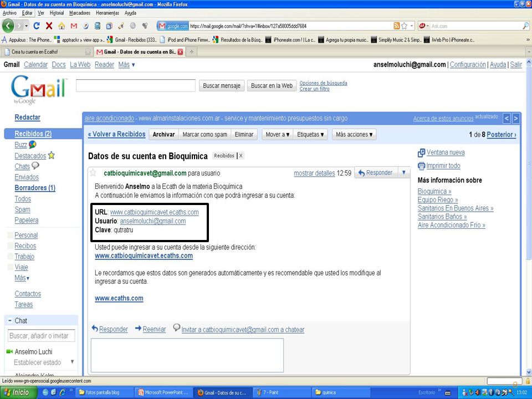Open the arrow next to Responder button

404,173
